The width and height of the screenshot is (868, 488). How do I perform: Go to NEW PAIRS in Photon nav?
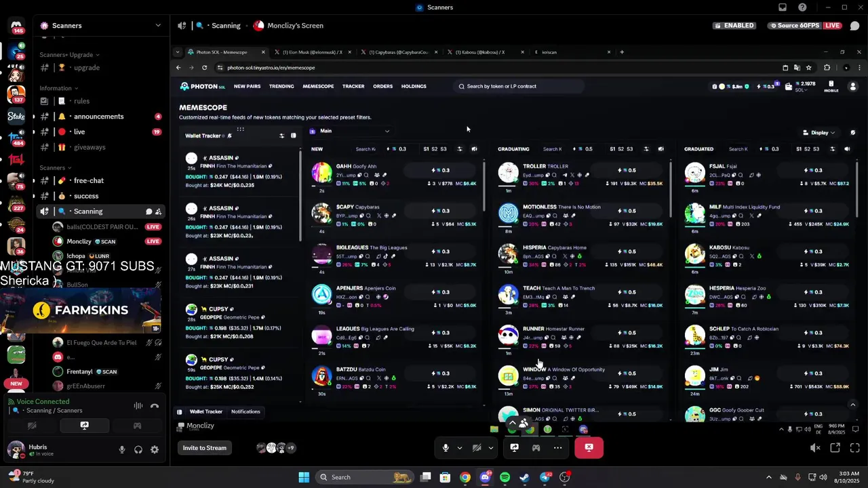pyautogui.click(x=247, y=86)
